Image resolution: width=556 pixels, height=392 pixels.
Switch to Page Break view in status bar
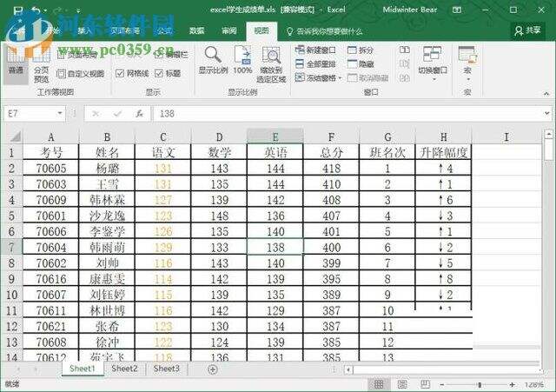425,384
